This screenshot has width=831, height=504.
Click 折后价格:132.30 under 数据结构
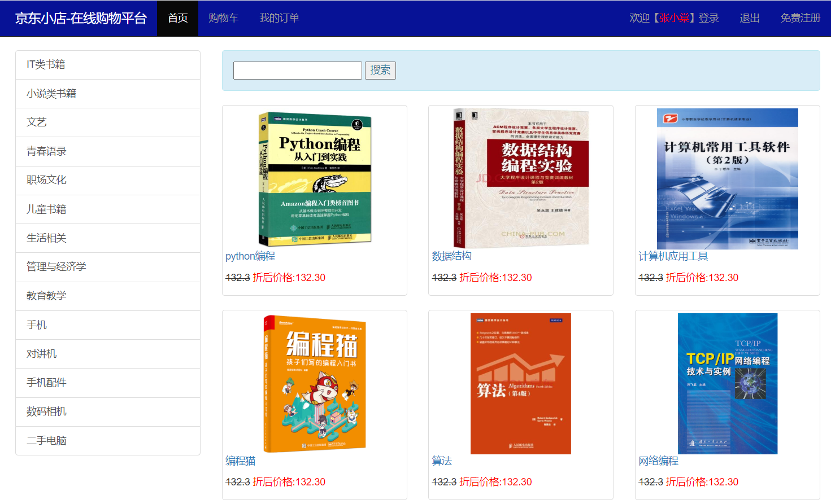point(495,278)
